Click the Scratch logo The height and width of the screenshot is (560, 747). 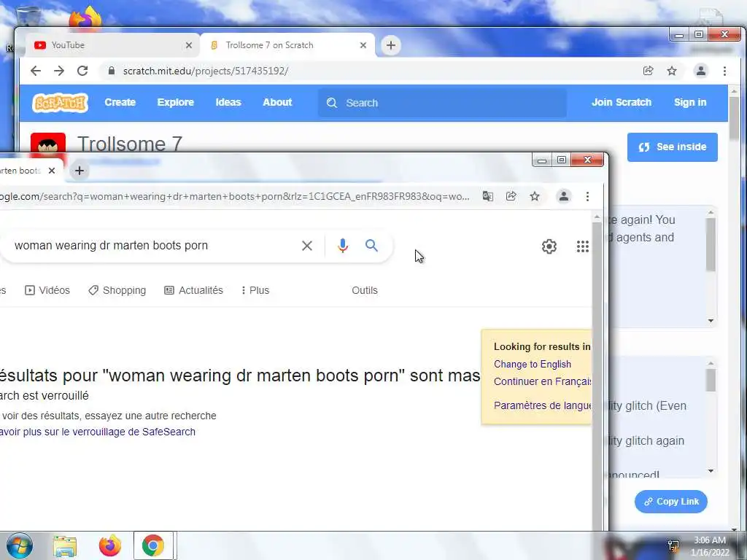60,102
